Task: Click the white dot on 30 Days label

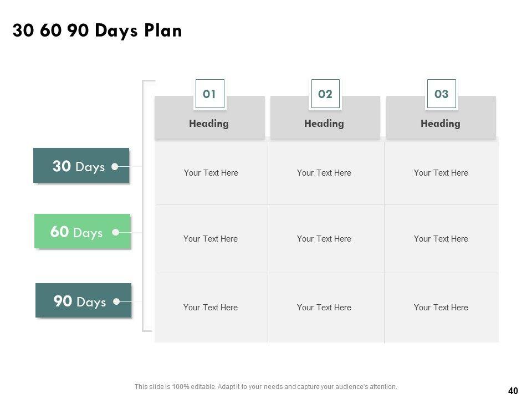Action: [x=115, y=166]
